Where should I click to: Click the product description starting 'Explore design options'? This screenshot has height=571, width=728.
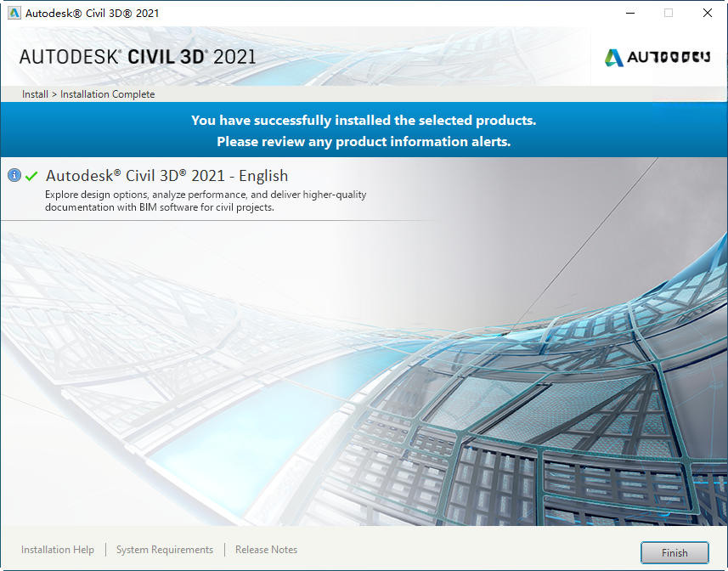pyautogui.click(x=206, y=201)
